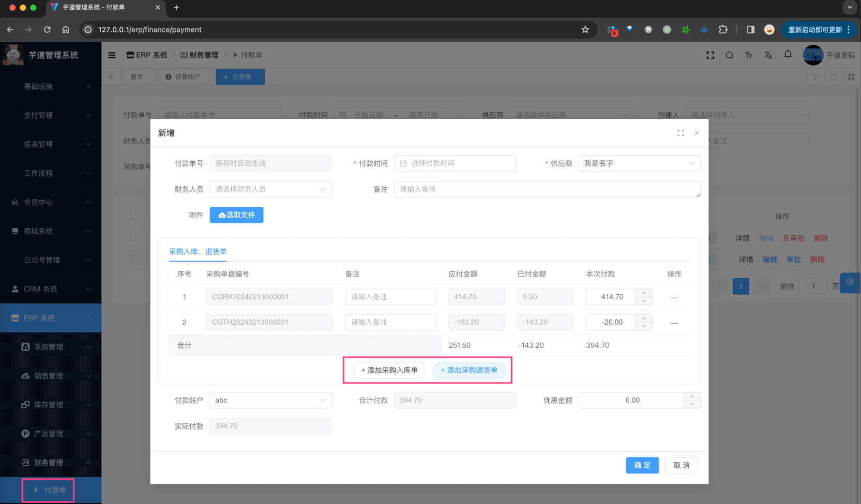
Task: Open the 供应商 dropdown showing 我是名字
Action: click(x=639, y=163)
